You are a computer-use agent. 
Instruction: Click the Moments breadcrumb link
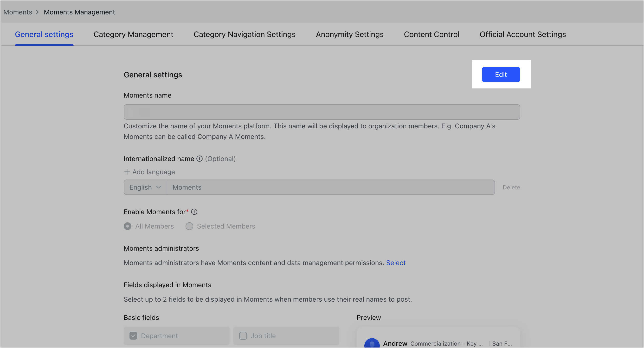pyautogui.click(x=18, y=12)
